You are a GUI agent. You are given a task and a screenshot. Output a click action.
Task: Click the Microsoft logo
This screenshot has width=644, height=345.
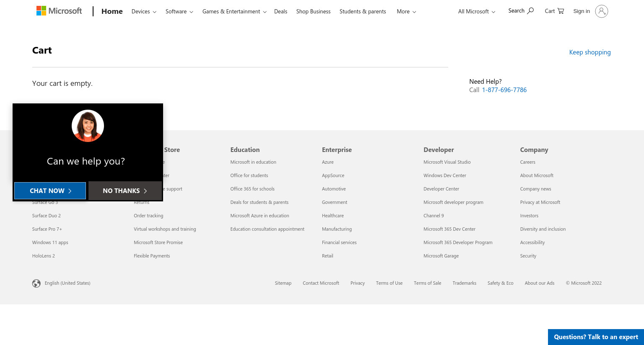click(59, 11)
